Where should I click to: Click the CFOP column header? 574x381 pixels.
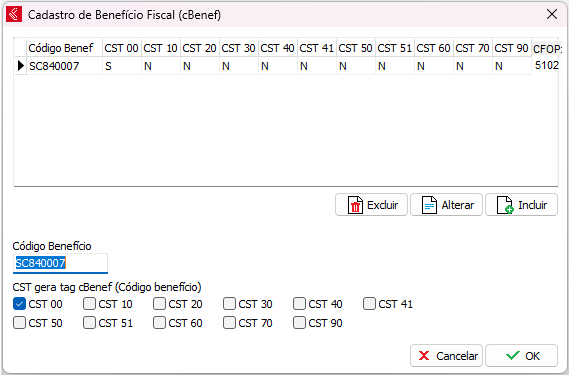(x=545, y=48)
